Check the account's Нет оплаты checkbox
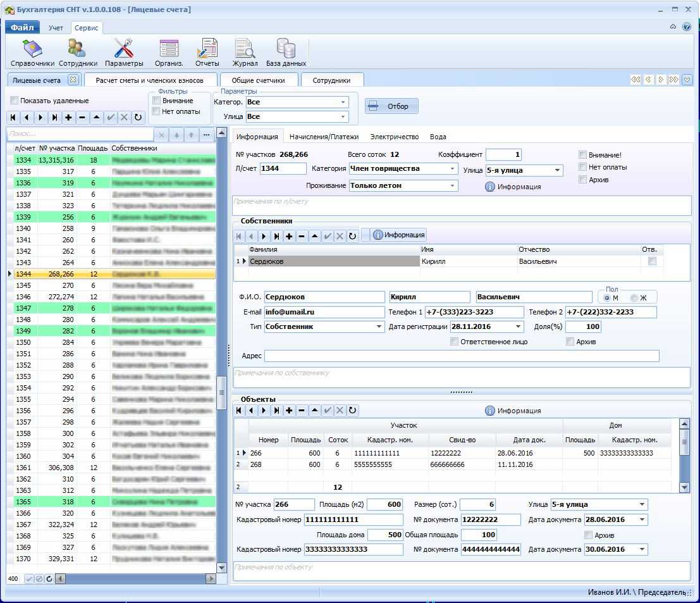 582,167
